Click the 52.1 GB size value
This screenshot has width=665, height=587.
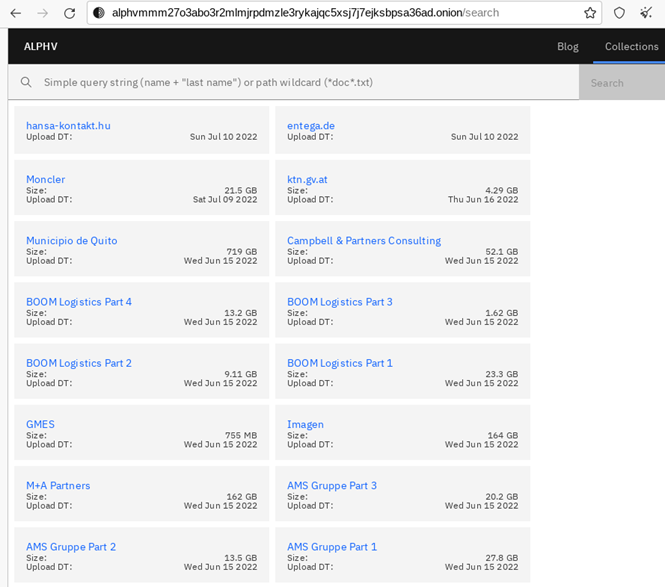501,252
